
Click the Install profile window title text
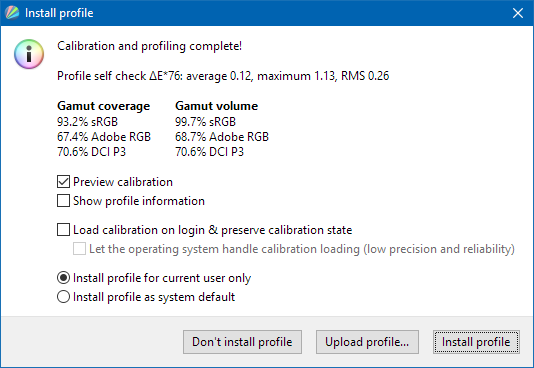59,13
